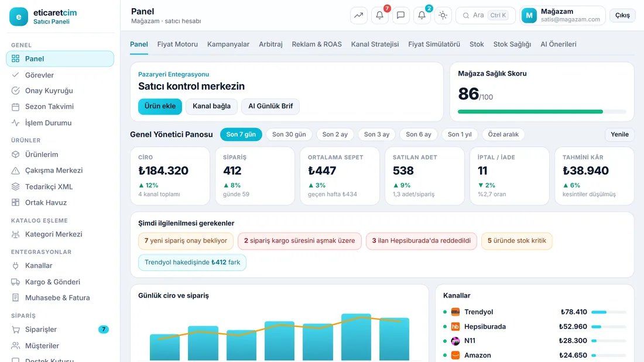Screen dimensions: 644x362
Task: Open Sezon Takvimi calendar icon
Action: [x=16, y=106]
